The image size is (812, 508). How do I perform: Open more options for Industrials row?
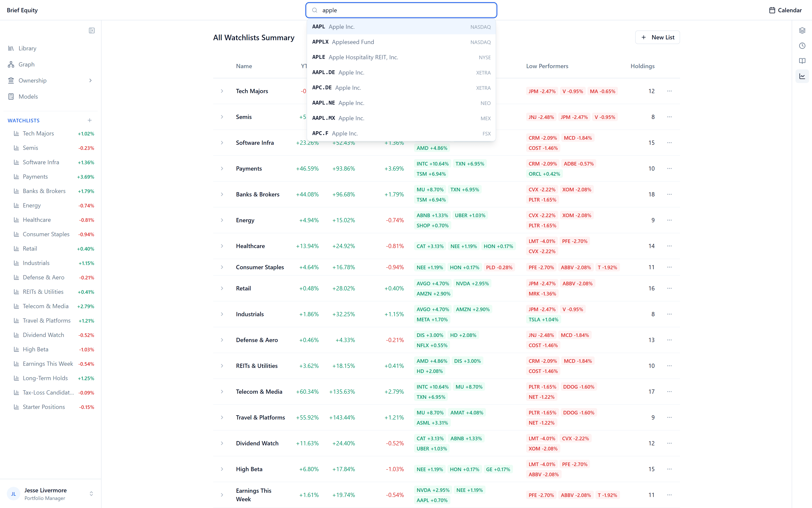pos(669,315)
